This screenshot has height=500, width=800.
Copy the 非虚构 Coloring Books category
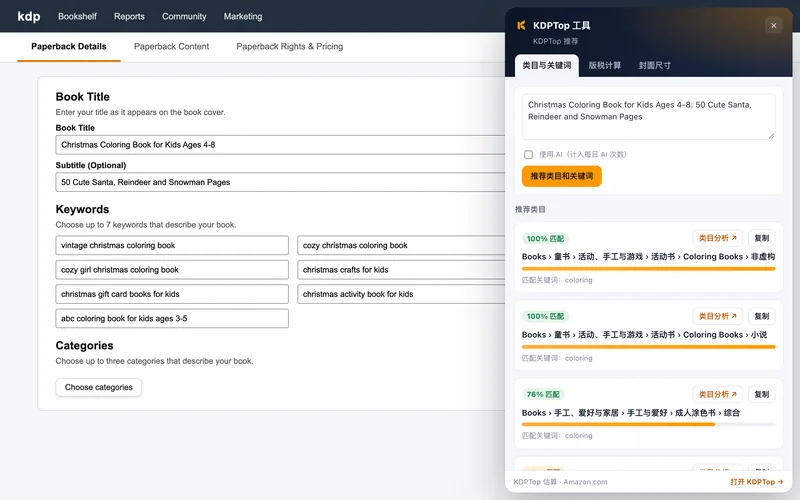coord(762,238)
